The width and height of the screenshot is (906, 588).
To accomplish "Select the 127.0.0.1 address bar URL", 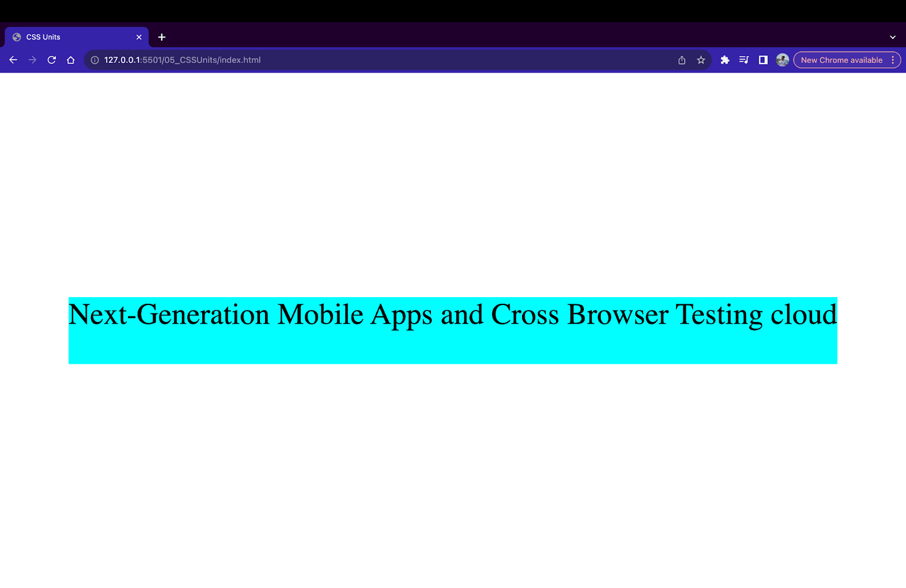I will [x=181, y=59].
